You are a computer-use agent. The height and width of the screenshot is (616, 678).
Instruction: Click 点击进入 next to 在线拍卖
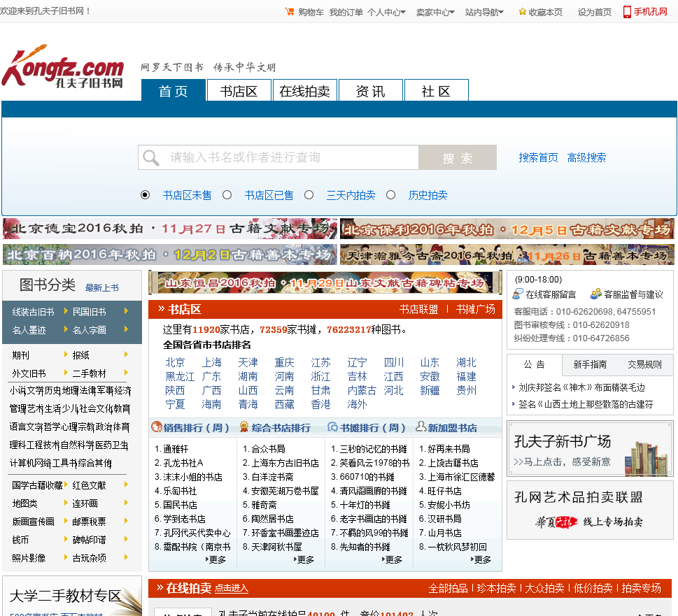click(x=232, y=588)
